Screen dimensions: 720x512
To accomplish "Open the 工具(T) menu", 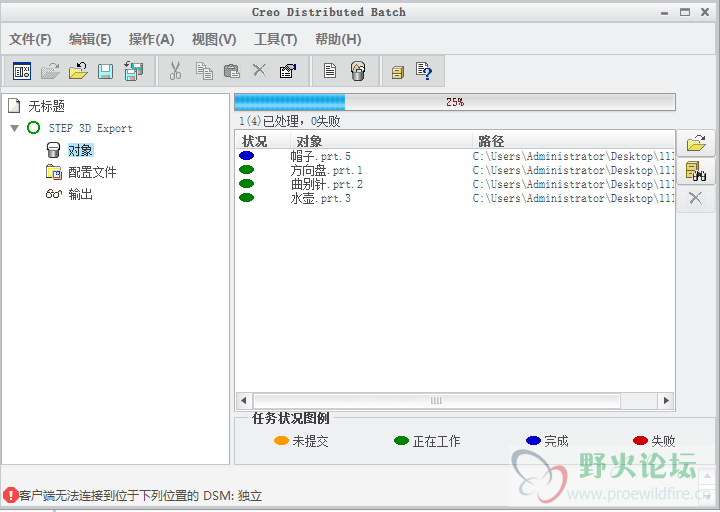I will coord(276,39).
